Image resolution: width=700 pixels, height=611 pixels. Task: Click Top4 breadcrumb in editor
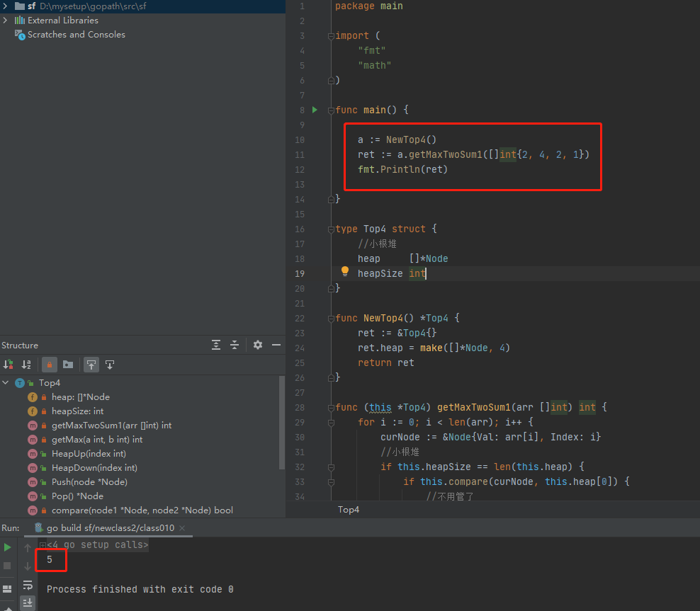coord(348,509)
